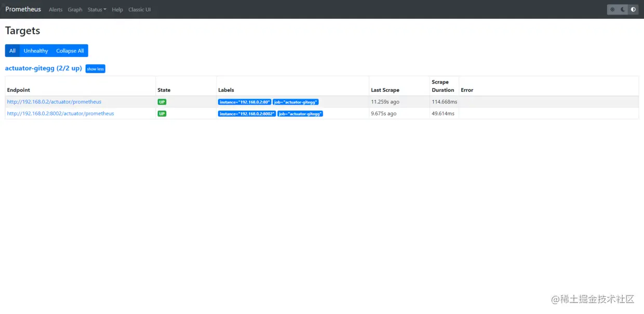Screen dimensions: 644x314
Task: Open the Alerts page
Action: click(x=56, y=9)
